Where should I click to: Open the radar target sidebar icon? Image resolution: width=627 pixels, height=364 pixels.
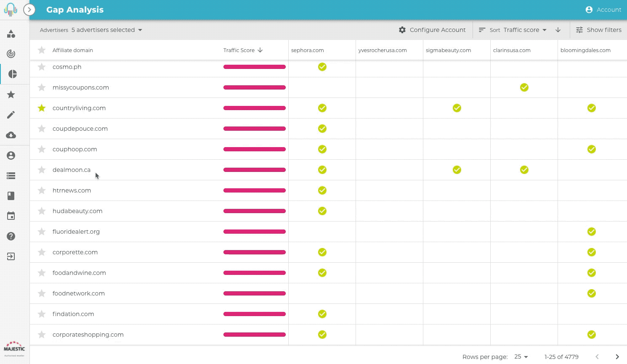click(11, 53)
